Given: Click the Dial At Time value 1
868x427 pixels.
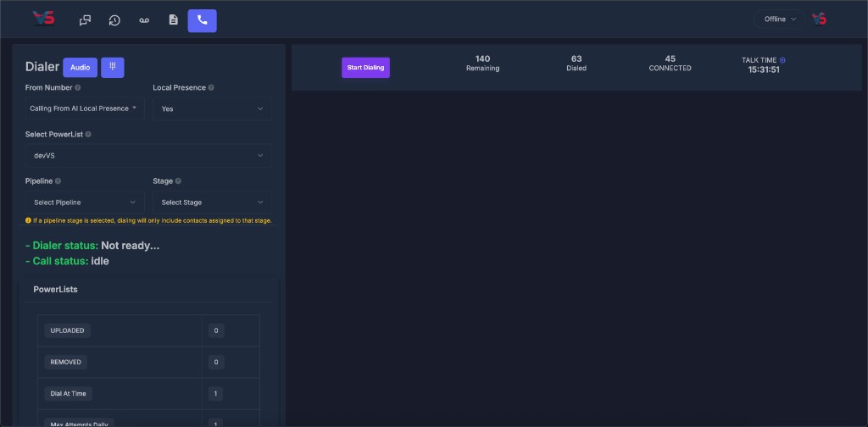Looking at the screenshot, I should coord(216,394).
